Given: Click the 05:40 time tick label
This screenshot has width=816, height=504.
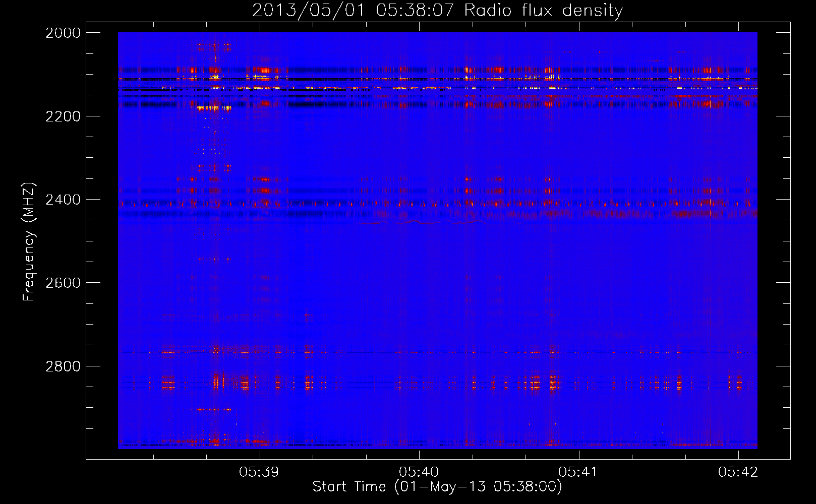Looking at the screenshot, I should tap(419, 472).
